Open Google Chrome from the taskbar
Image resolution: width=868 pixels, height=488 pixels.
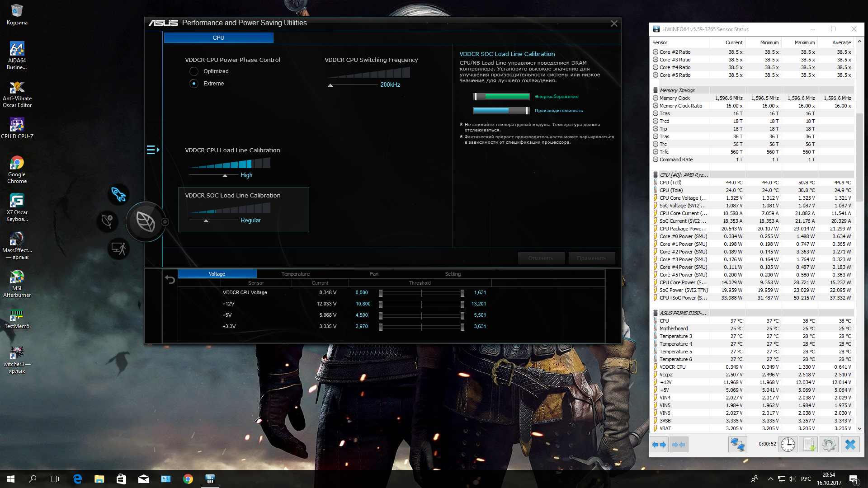coord(188,479)
